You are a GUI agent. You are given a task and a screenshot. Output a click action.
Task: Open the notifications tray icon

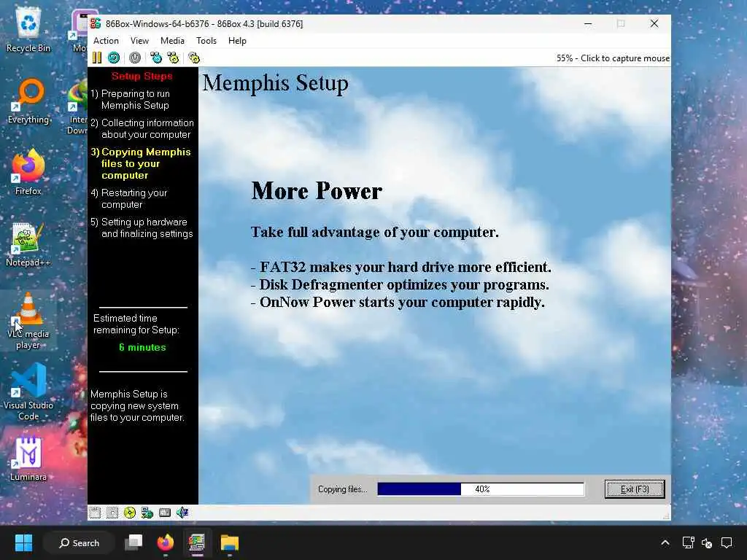point(727,542)
